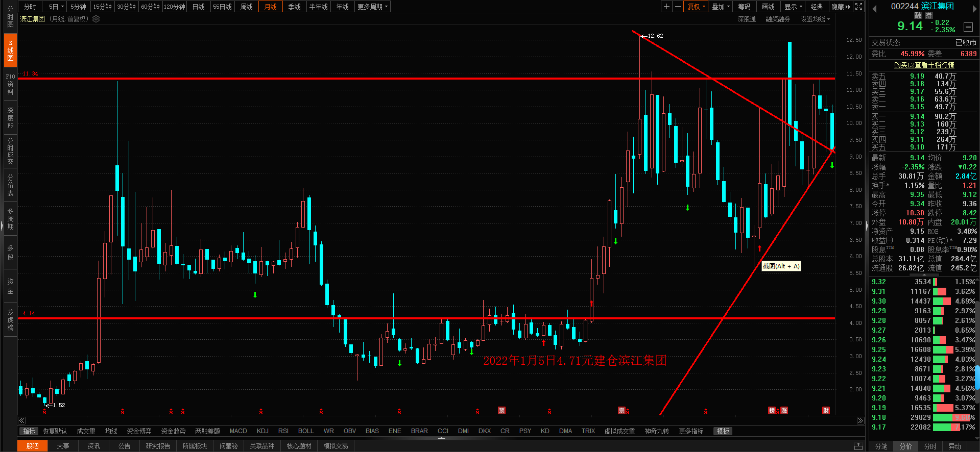980x452 pixels.
Task: Click the 预 forecast event marker
Action: [501, 410]
